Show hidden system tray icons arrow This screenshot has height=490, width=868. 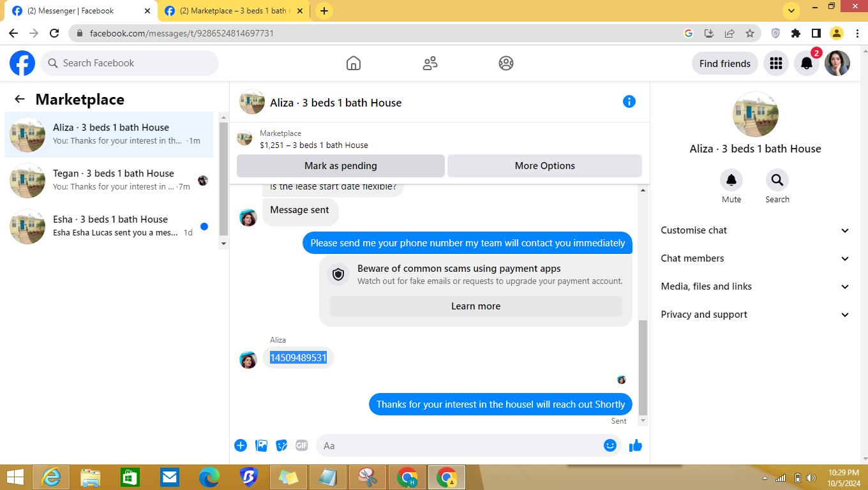[765, 478]
